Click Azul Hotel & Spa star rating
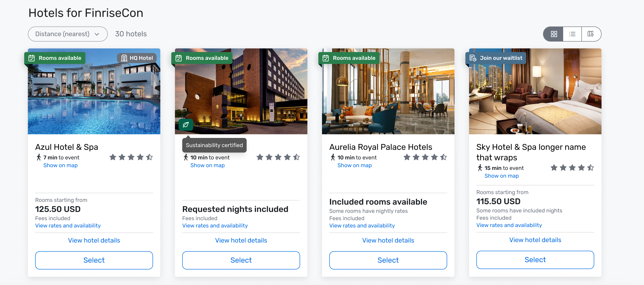Image resolution: width=644 pixels, height=285 pixels. click(131, 157)
